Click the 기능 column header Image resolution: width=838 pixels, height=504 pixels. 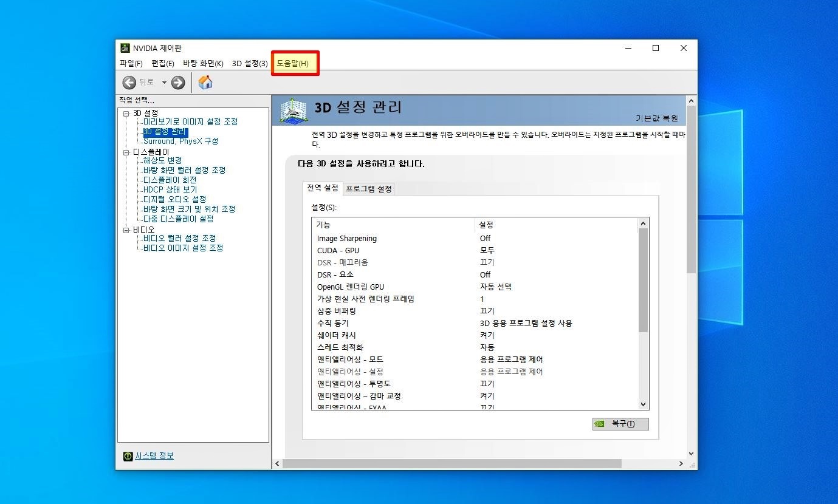[393, 225]
